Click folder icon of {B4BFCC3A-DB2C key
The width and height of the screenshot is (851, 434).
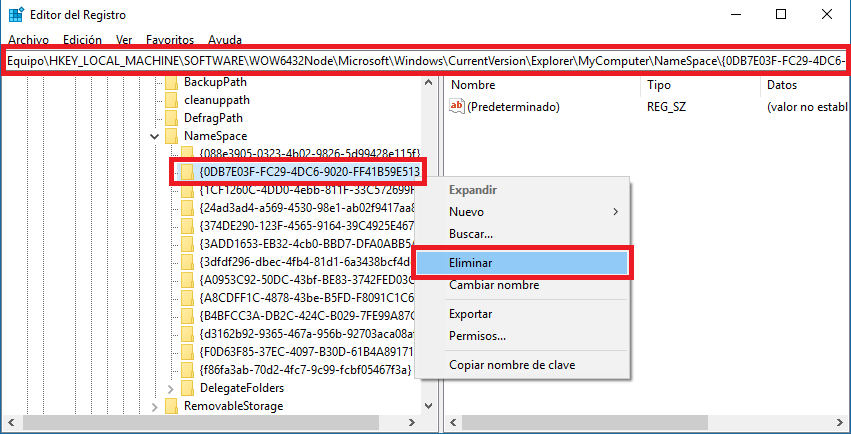tap(187, 315)
